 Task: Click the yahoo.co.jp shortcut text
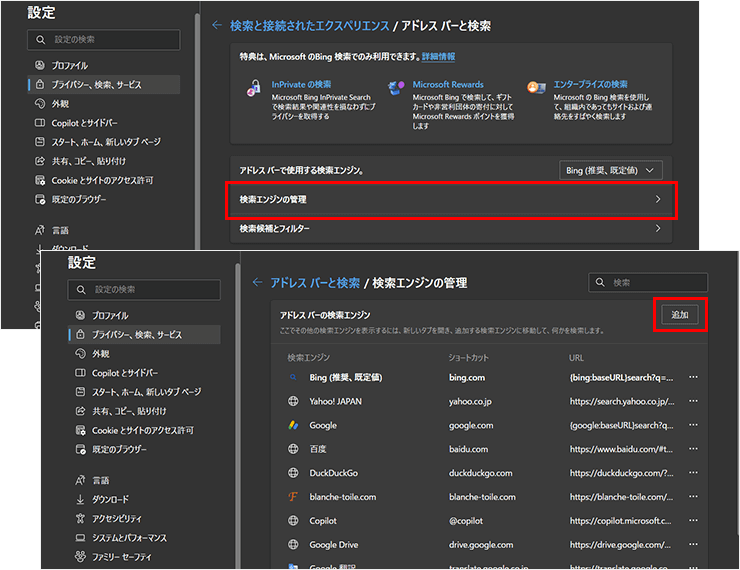pyautogui.click(x=470, y=402)
